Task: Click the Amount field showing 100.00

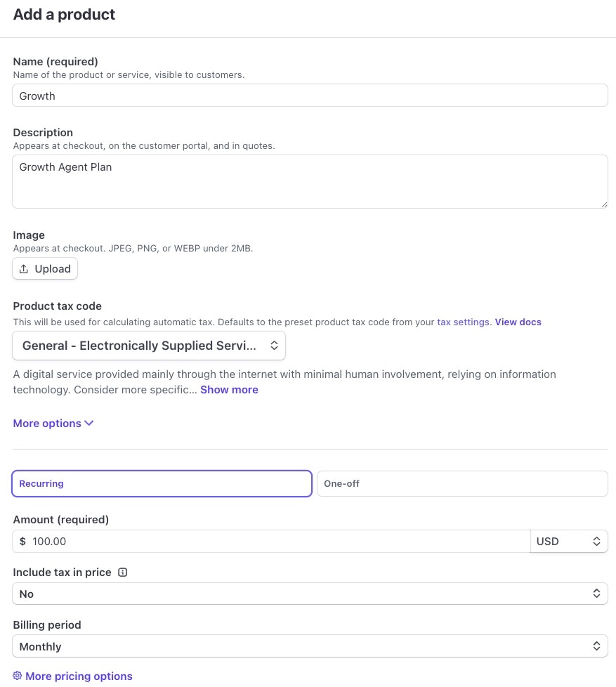Action: pyautogui.click(x=271, y=541)
